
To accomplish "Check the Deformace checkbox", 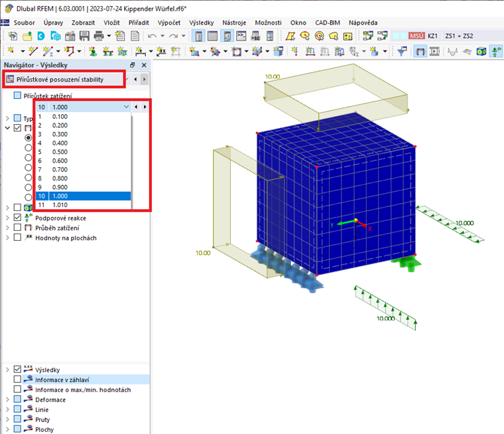I will [17, 399].
